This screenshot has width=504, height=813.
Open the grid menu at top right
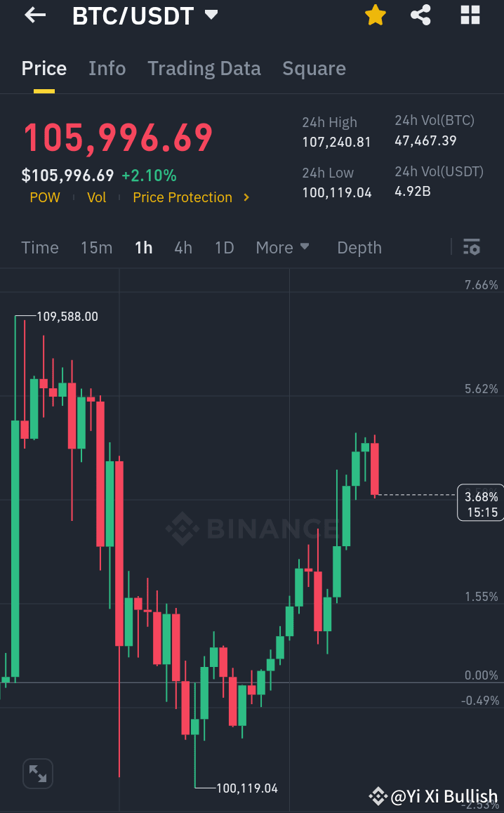[470, 15]
